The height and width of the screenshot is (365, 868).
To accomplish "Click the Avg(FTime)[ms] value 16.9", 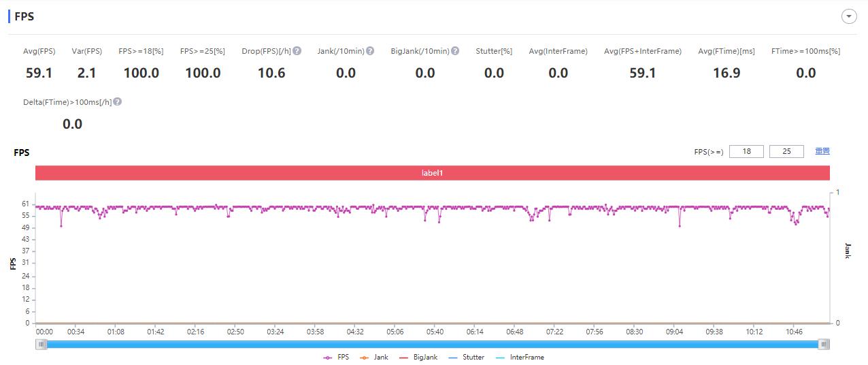I will (726, 73).
